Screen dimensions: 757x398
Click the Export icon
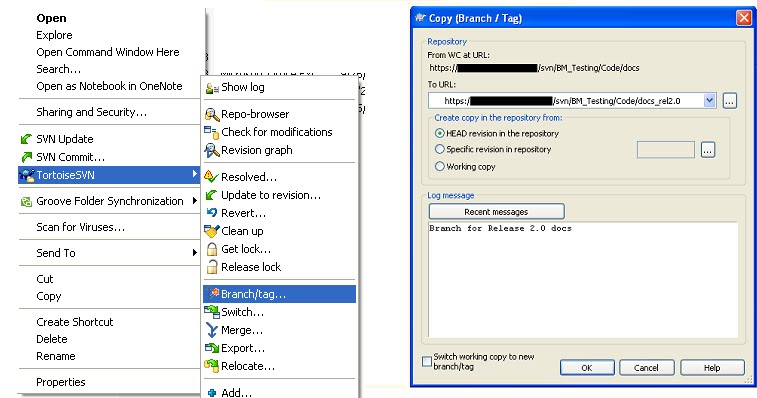(x=212, y=348)
